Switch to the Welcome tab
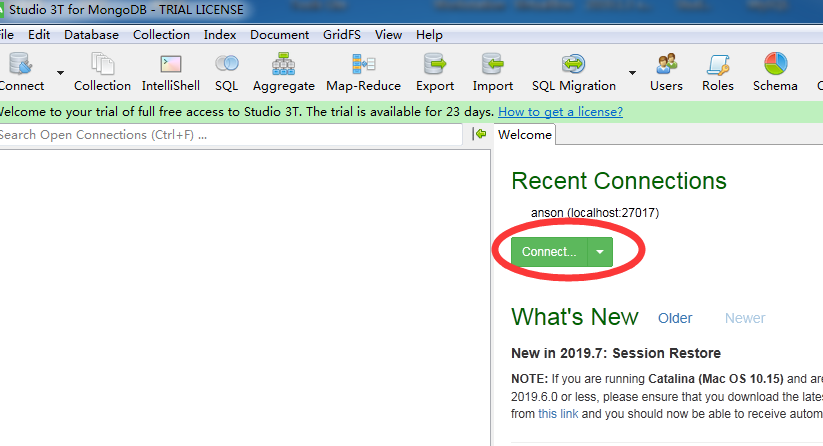This screenshot has width=823, height=446. pos(525,135)
